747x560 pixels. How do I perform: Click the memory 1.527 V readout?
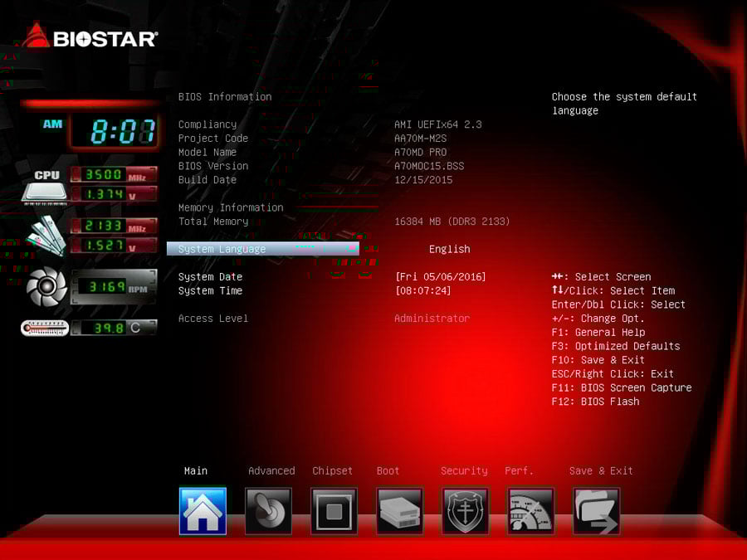(x=114, y=246)
